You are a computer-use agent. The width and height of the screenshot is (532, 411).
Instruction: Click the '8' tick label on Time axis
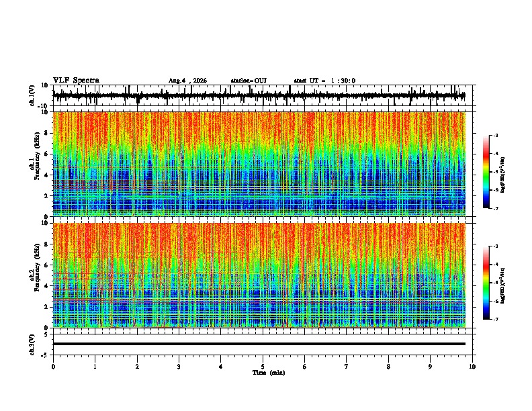click(x=388, y=367)
